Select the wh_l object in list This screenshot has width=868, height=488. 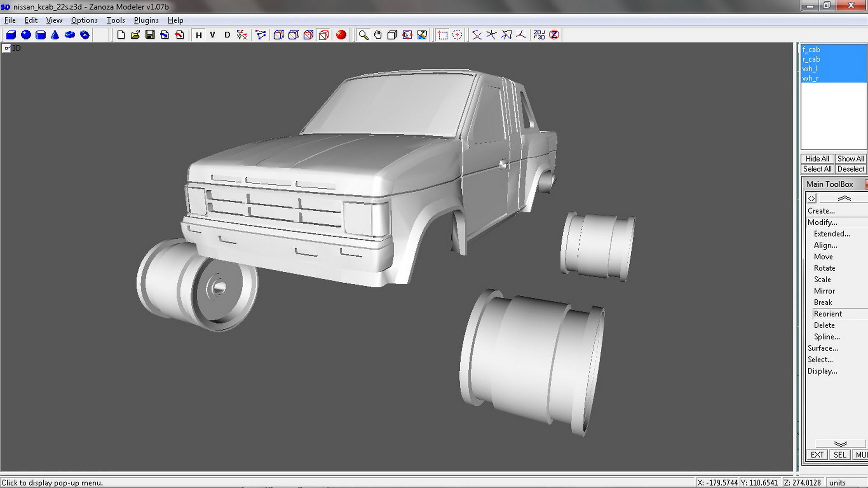(x=834, y=69)
